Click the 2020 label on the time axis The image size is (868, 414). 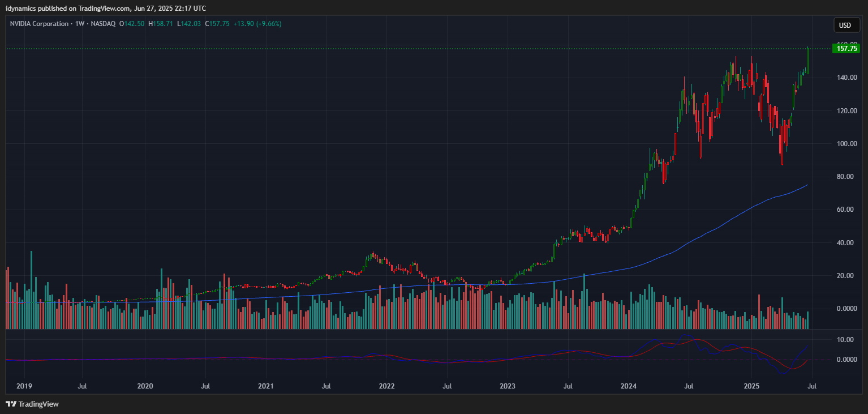(x=145, y=386)
